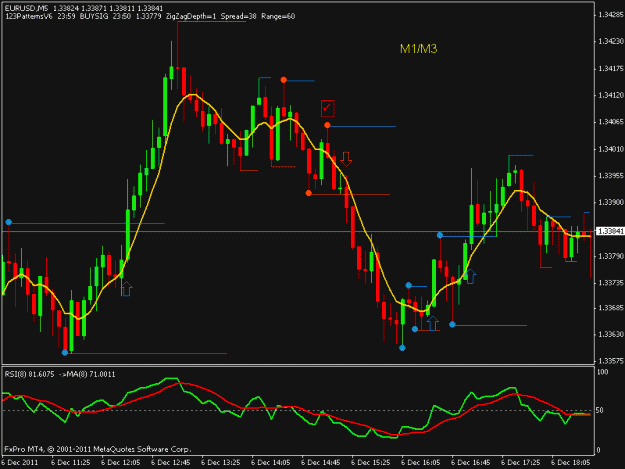Click price axis label 1.33900
The width and height of the screenshot is (625, 469).
[x=611, y=202]
